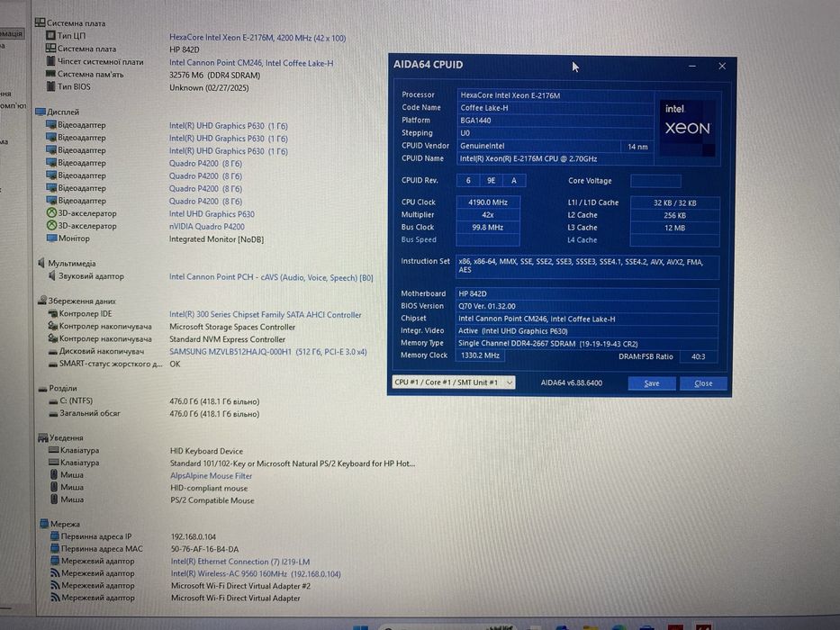The image size is (840, 630).
Task: Select the Системна пам'ять memory icon
Action: [50, 74]
